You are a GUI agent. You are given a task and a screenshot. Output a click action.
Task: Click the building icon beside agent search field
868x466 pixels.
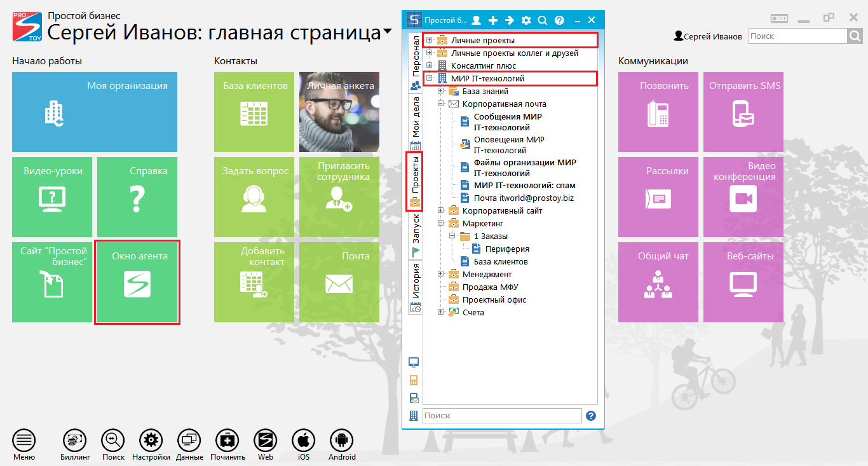pos(414,416)
